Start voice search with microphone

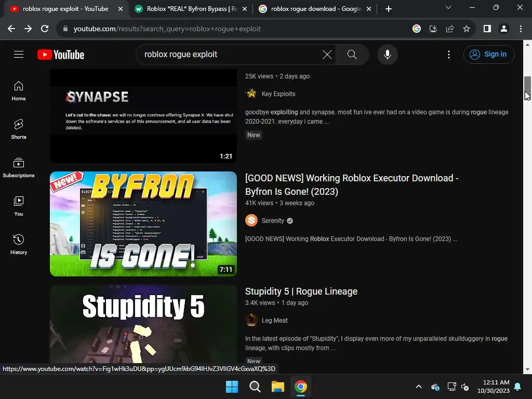point(388,55)
